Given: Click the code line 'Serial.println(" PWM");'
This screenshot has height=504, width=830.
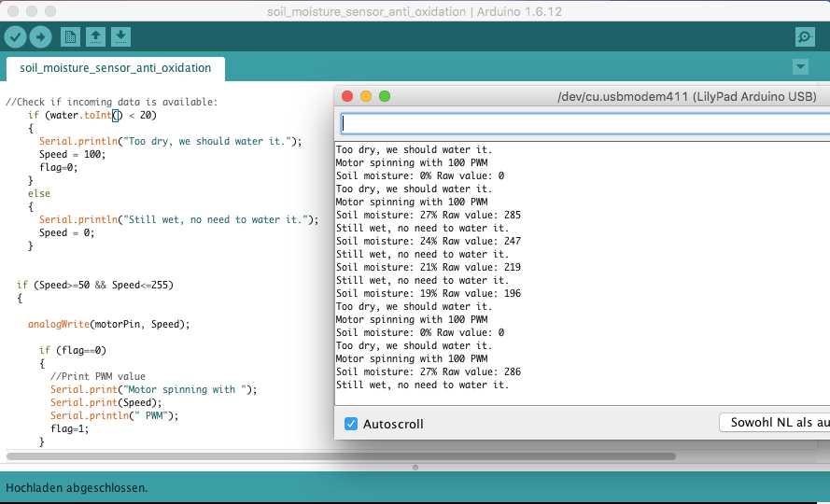Looking at the screenshot, I should [114, 415].
